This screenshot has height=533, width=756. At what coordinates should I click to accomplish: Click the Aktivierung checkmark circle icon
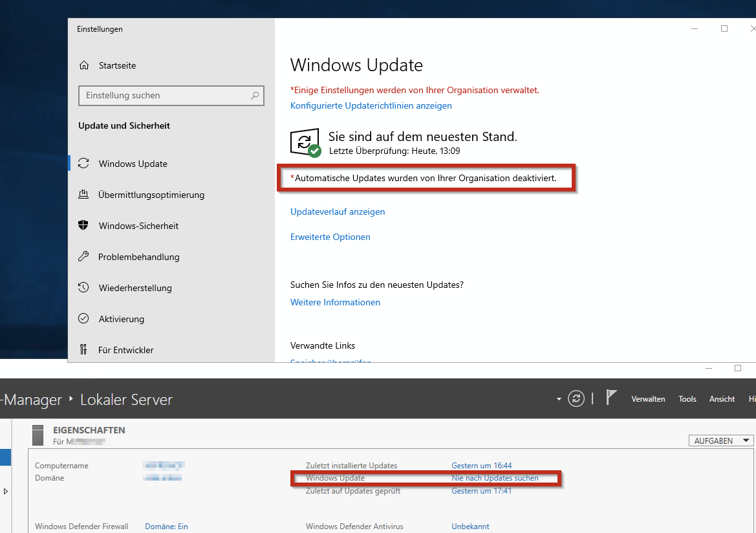click(83, 318)
